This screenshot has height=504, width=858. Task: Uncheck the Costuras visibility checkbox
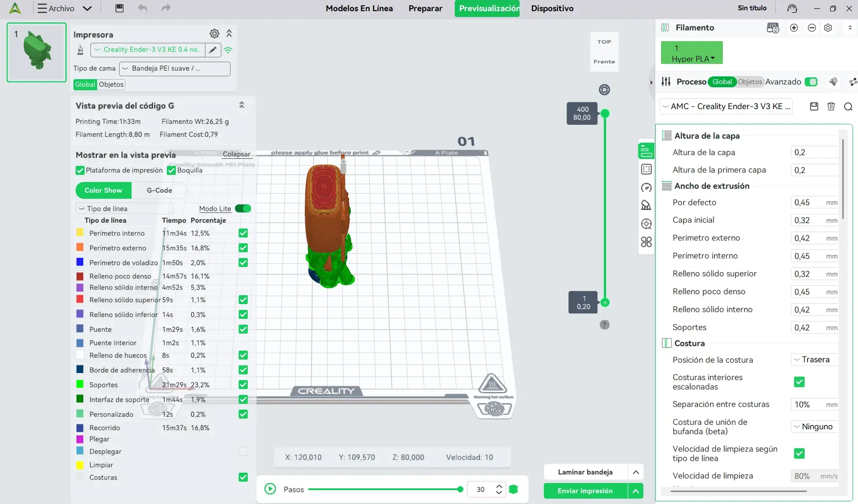(243, 477)
